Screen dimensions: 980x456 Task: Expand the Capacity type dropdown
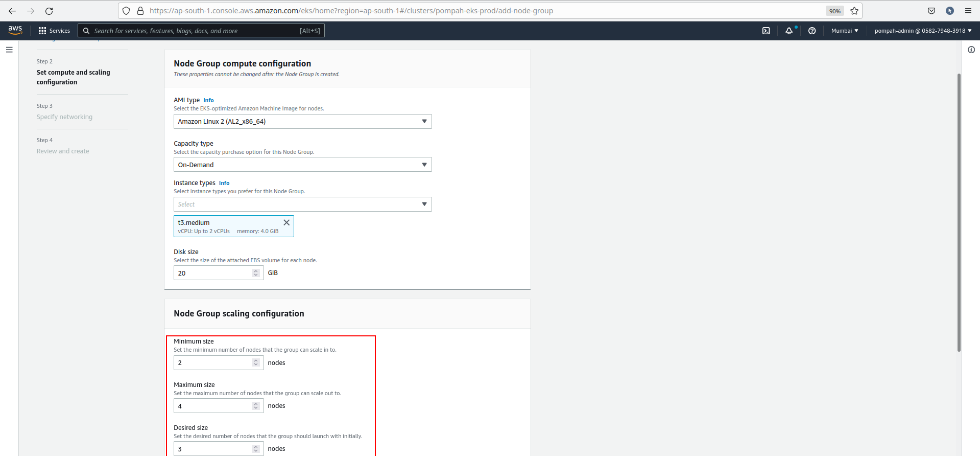[302, 165]
